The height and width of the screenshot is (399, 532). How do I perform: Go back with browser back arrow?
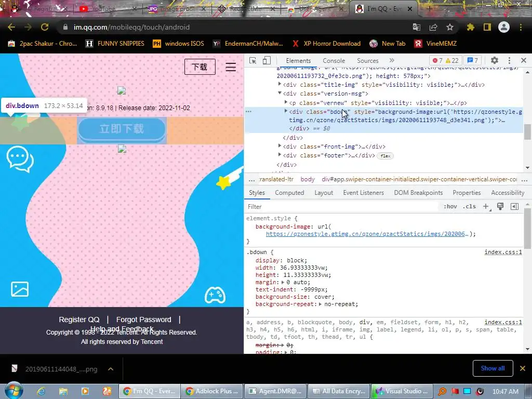point(11,27)
